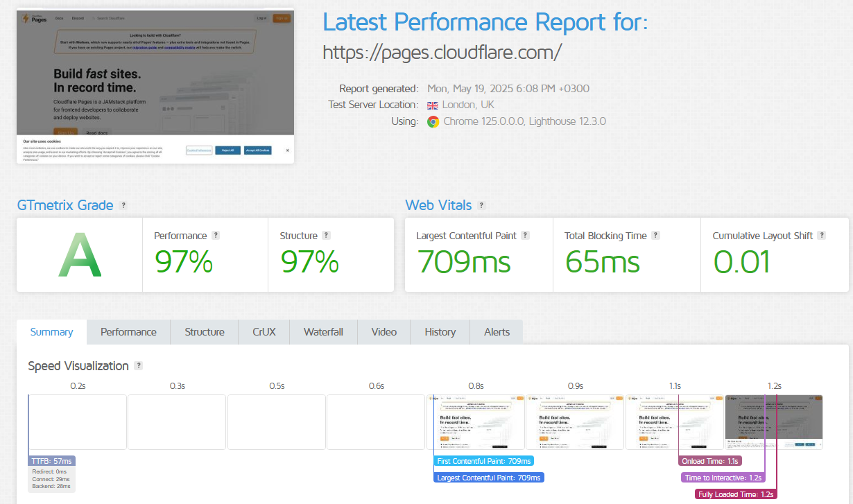Click the 0.2s filmstrip frame
The image size is (853, 504).
[x=78, y=422]
